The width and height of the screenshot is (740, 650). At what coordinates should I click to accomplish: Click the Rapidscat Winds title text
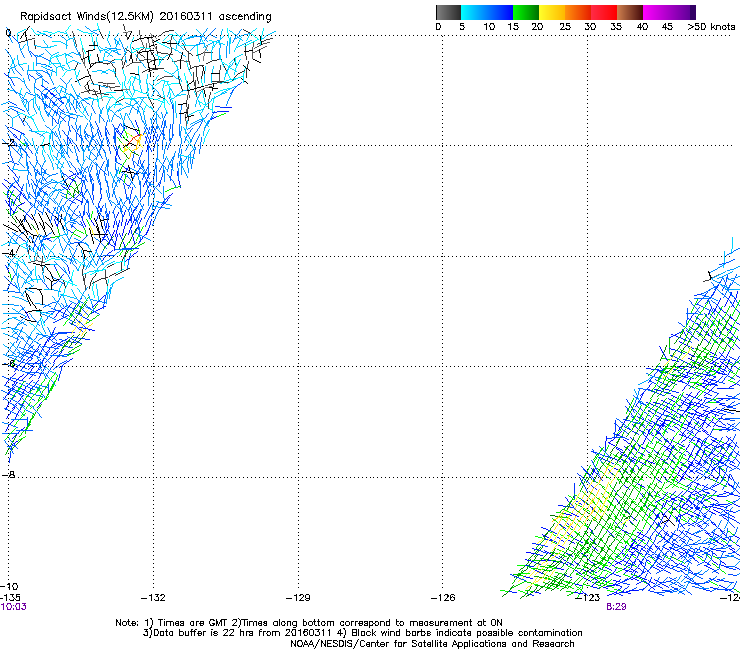point(146,17)
